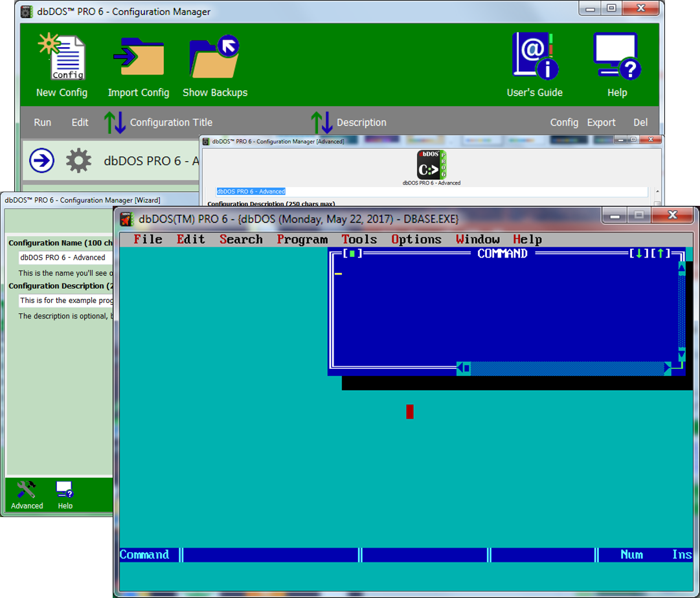The image size is (700, 598).
Task: Open the User's Guide icon
Action: pyautogui.click(x=535, y=56)
